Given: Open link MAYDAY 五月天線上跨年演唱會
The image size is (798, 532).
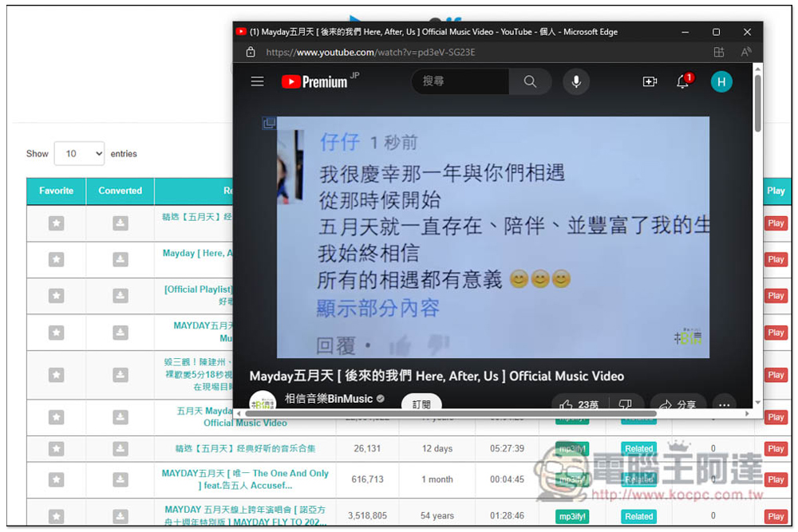Looking at the screenshot, I should (245, 516).
